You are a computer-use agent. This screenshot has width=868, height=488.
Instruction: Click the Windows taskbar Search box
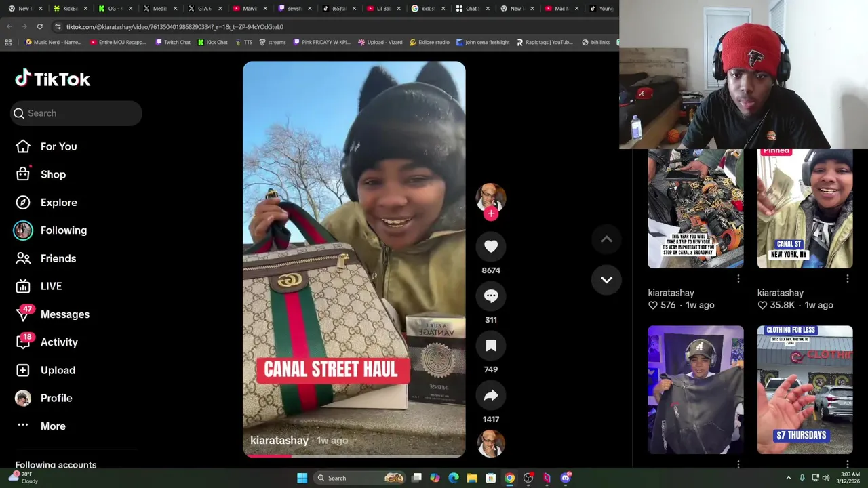coord(361,478)
